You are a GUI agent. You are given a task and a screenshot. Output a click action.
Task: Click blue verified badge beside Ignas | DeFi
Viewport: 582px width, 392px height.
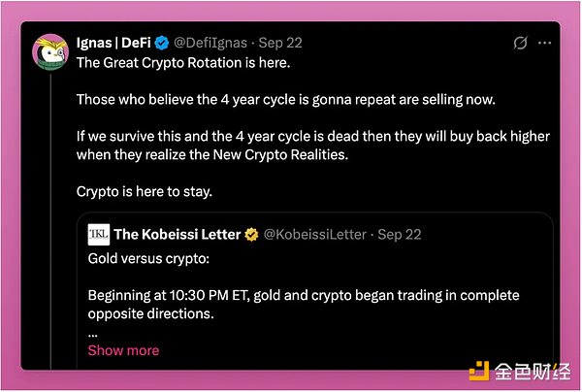[163, 43]
